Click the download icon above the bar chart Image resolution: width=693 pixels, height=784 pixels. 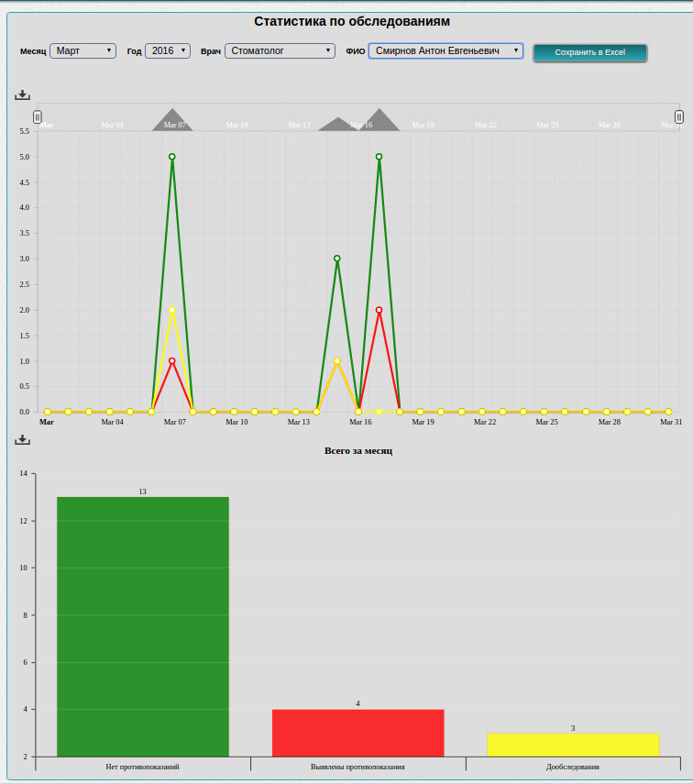pyautogui.click(x=23, y=439)
